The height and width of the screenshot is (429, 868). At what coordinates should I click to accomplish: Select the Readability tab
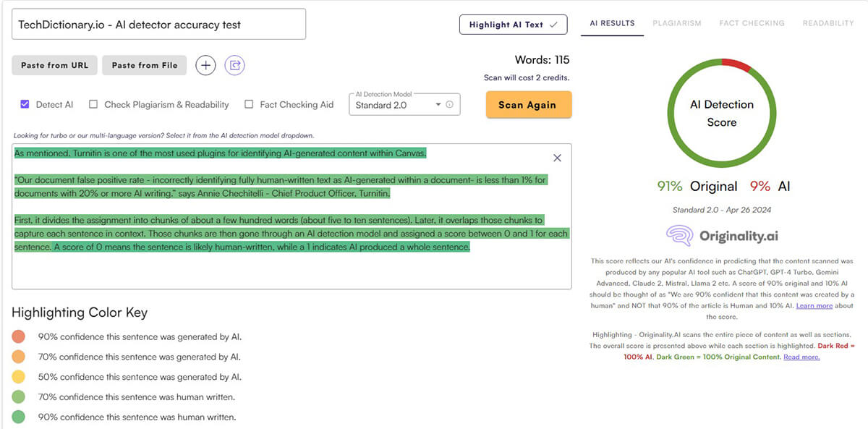pos(827,23)
